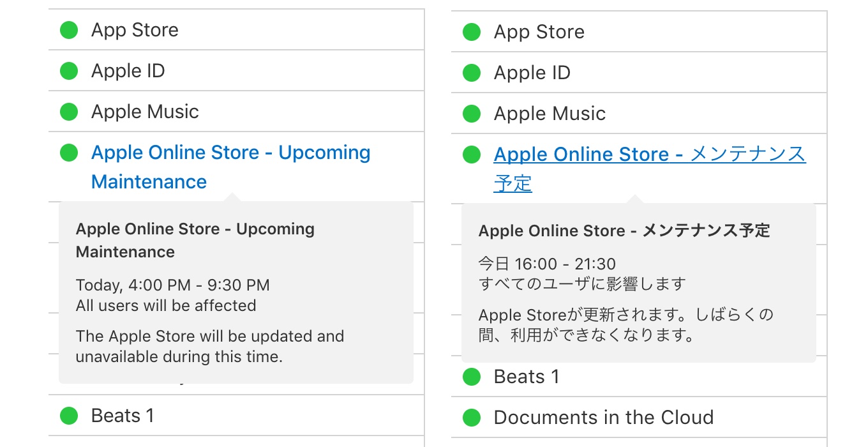The width and height of the screenshot is (868, 447).
Task: Click the Apple ID green dot in the Japanese list
Action: click(472, 73)
